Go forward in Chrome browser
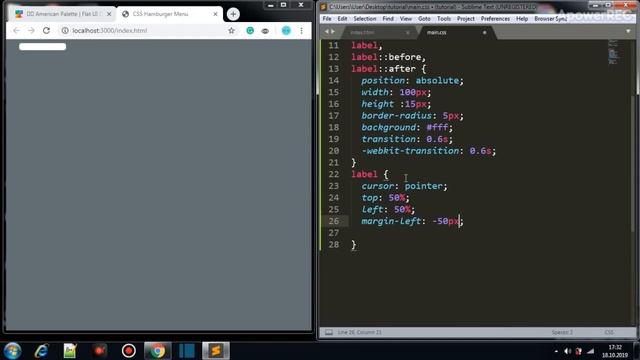The image size is (640, 360). [x=31, y=31]
